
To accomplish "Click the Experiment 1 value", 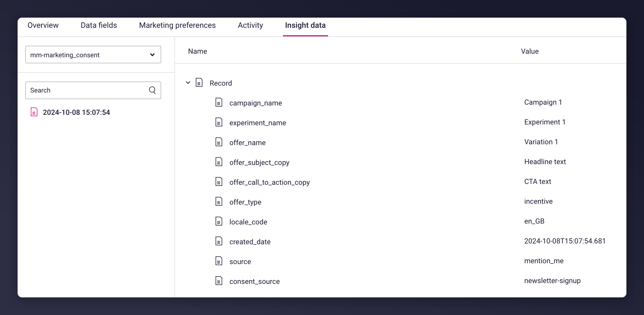I will click(545, 122).
